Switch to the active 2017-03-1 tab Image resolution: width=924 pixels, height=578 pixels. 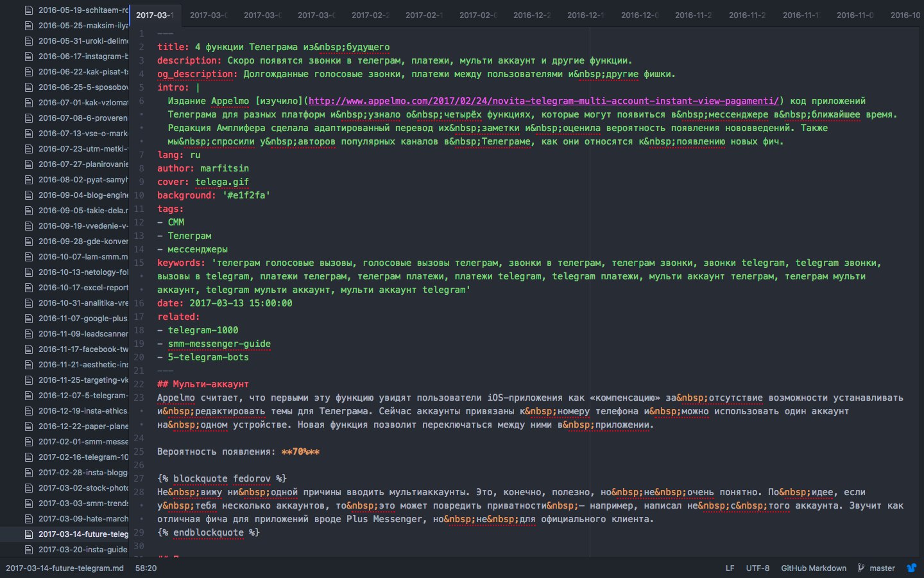(155, 15)
